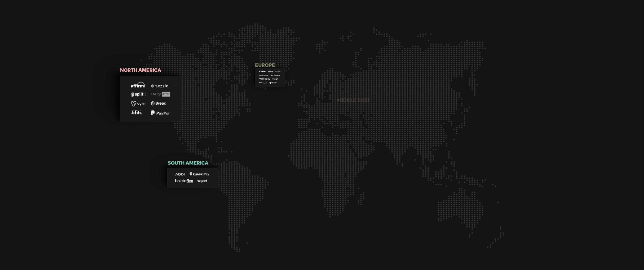The width and height of the screenshot is (644, 270).
Task: Click the ADDI logo
Action: coord(180,174)
